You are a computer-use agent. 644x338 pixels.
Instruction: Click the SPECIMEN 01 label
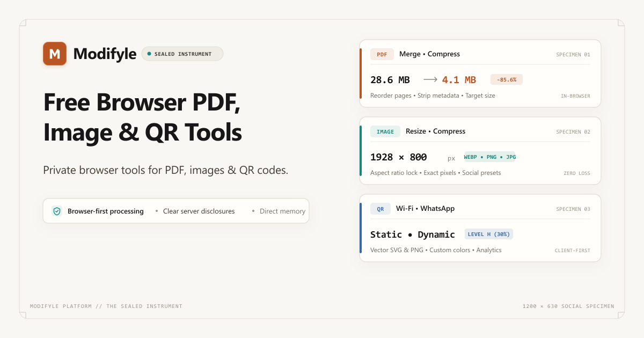(573, 55)
